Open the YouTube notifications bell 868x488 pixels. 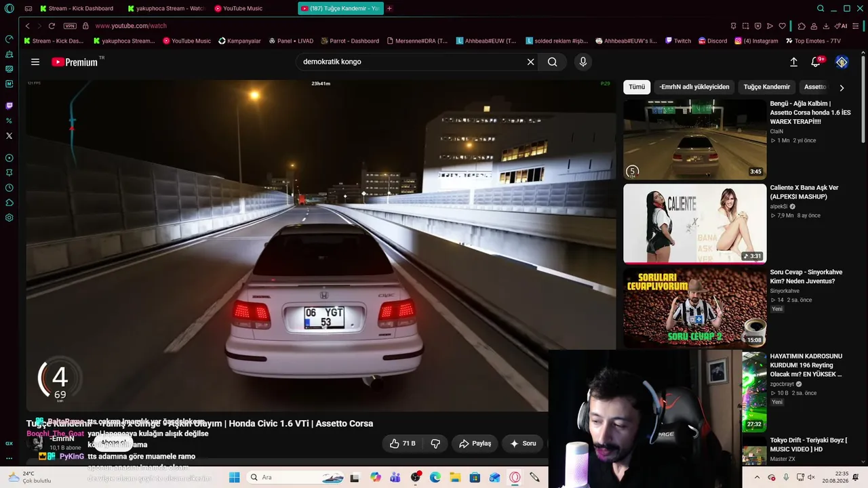tap(816, 62)
